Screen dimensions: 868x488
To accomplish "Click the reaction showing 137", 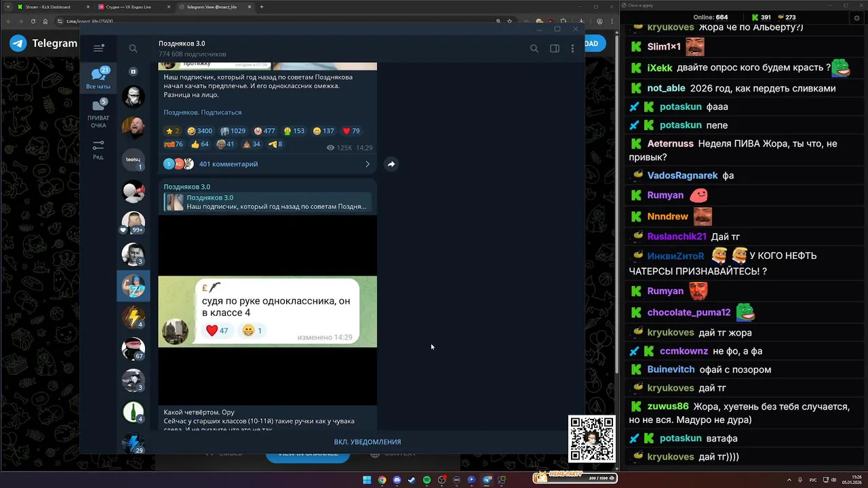I will (x=323, y=131).
